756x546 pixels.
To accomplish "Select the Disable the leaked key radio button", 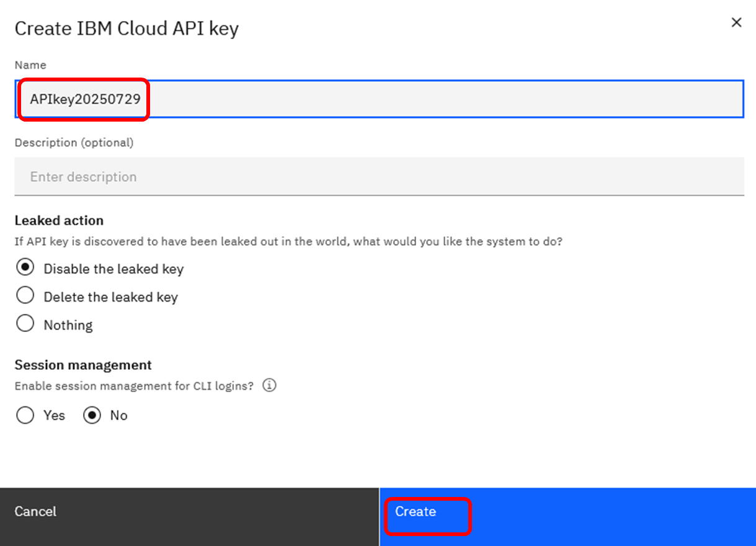I will pos(25,268).
